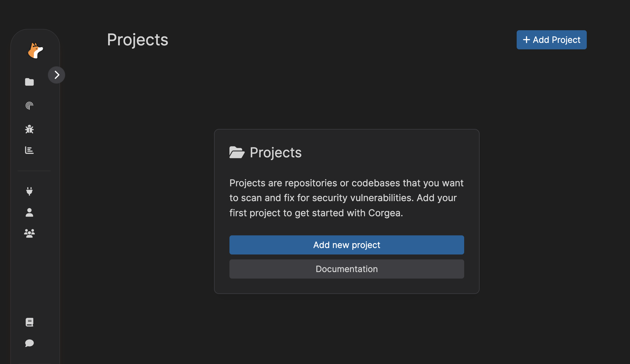
Task: Open the Documentation button in the card
Action: [346, 269]
